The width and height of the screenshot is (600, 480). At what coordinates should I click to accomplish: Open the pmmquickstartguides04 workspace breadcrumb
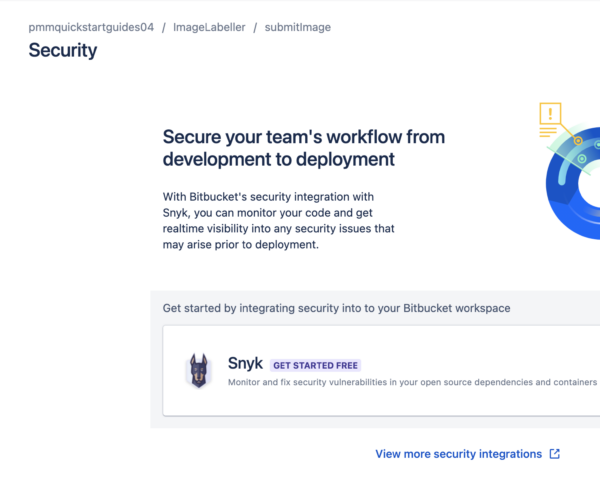[x=91, y=27]
